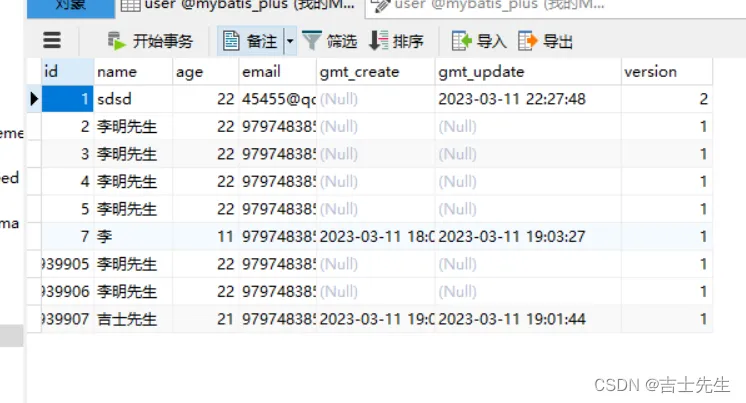Click the Begin Transaction (开始事务) button
The image size is (746, 403).
click(150, 41)
